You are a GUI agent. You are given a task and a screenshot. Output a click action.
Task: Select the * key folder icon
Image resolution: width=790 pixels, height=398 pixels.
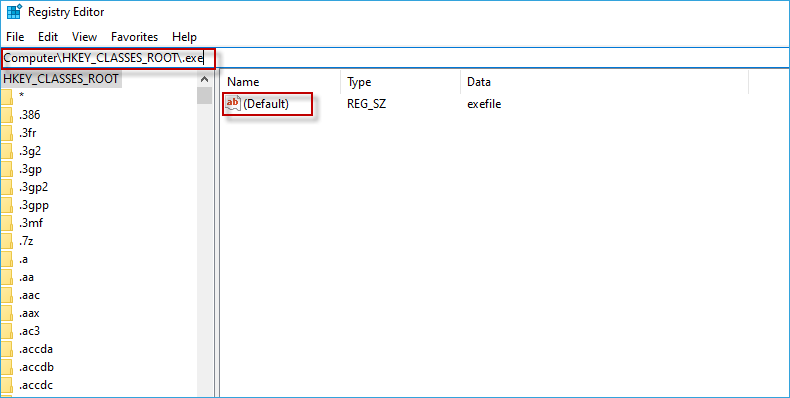pyautogui.click(x=6, y=97)
